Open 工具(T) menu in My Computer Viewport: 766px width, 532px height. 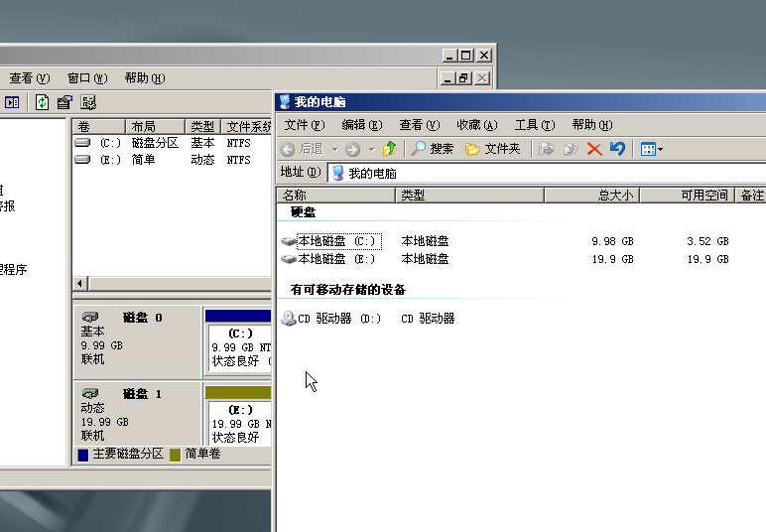pyautogui.click(x=535, y=125)
